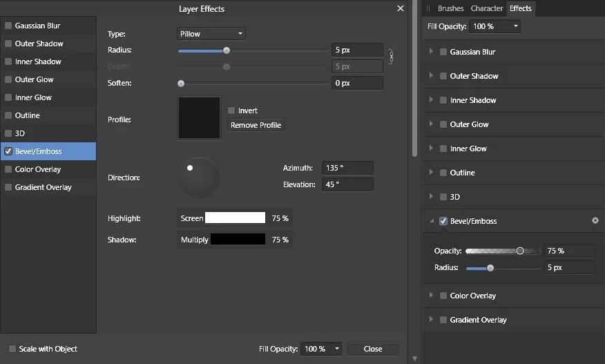The height and width of the screenshot is (364, 605).
Task: Enable 3D effect in Layer Effects dialog
Action: (8, 133)
